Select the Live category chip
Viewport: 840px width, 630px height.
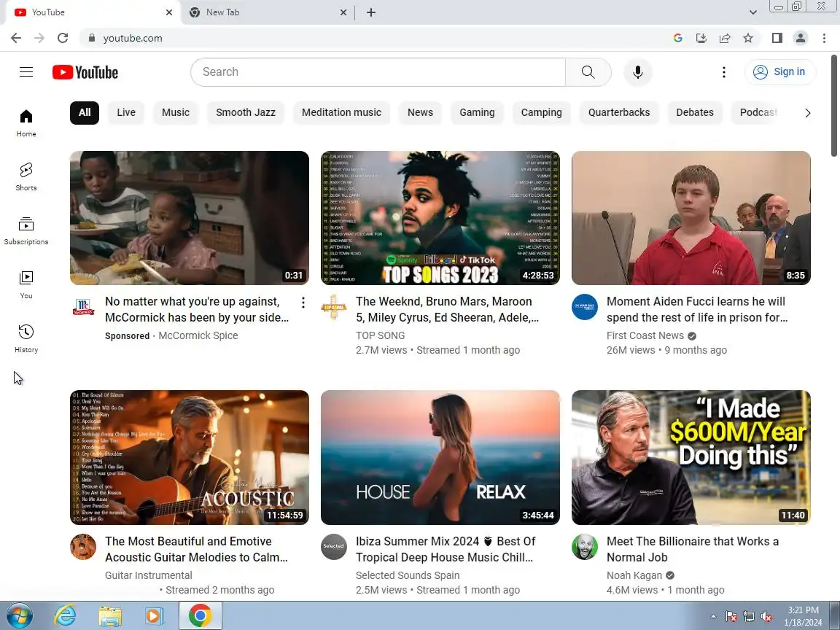tap(126, 112)
